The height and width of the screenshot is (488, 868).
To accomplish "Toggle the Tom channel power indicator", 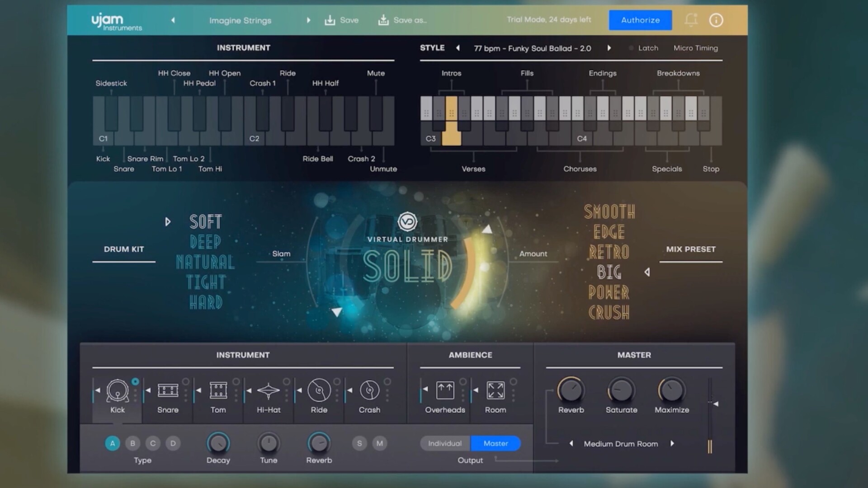I will (x=236, y=382).
